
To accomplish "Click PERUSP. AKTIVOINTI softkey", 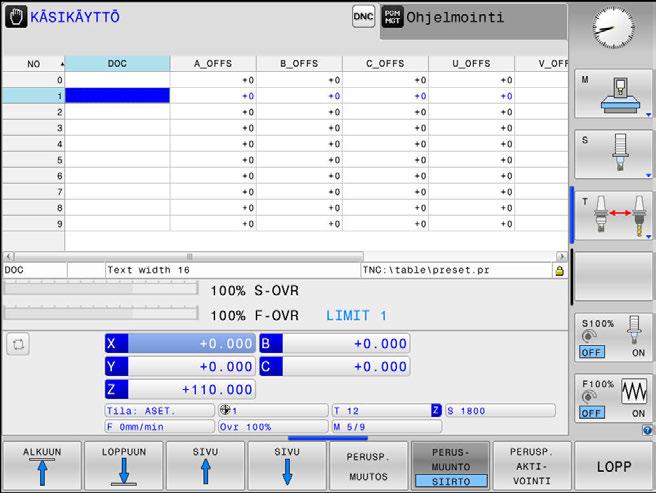I will point(532,466).
